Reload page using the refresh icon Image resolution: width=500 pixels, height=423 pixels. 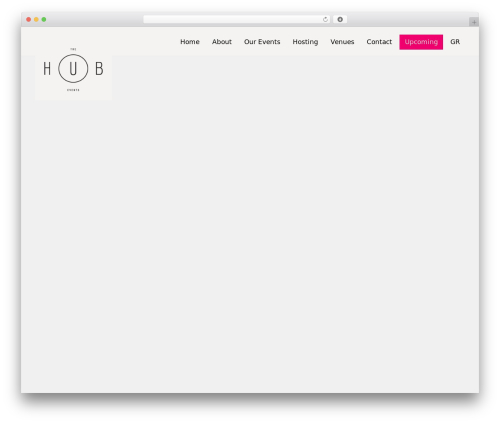(325, 19)
